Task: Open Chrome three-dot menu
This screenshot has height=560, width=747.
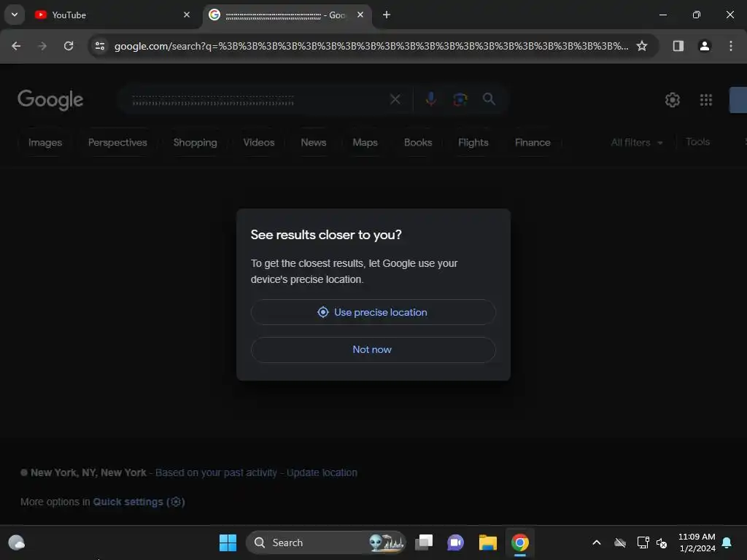Action: pos(731,46)
